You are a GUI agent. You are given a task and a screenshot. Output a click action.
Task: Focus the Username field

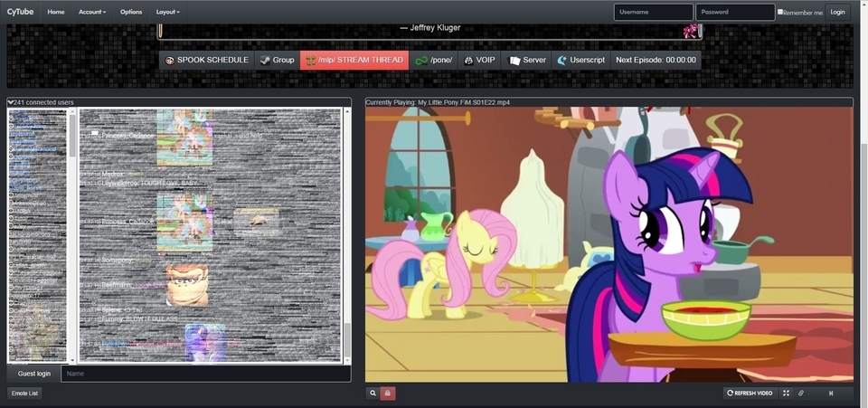coord(653,12)
